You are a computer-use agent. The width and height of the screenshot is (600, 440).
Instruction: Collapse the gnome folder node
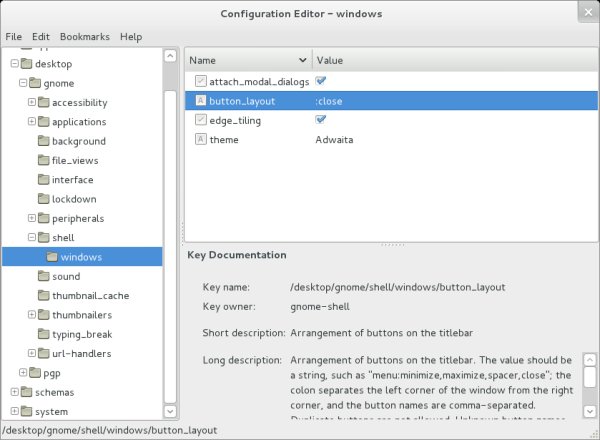[x=22, y=83]
